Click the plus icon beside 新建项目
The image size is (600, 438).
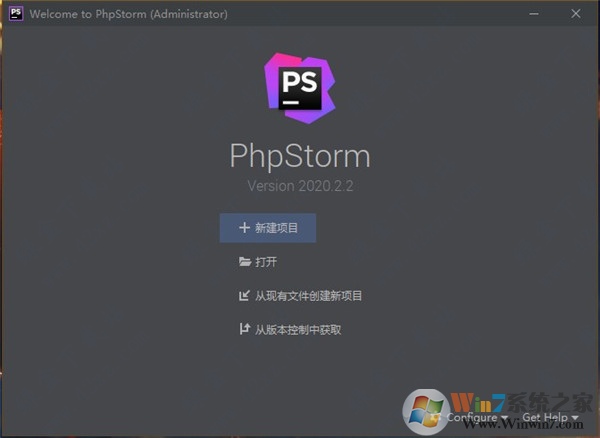click(244, 228)
